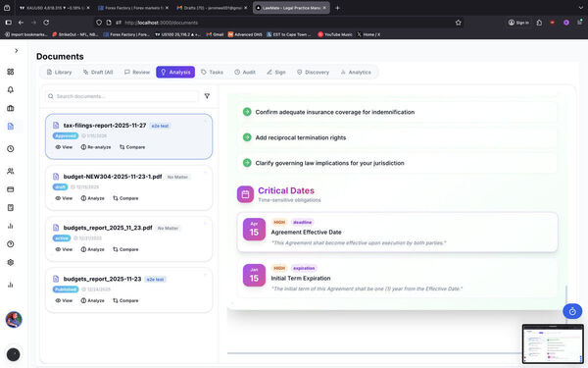The image size is (588, 368).
Task: Click the purple deadline tag
Action: pos(302,223)
